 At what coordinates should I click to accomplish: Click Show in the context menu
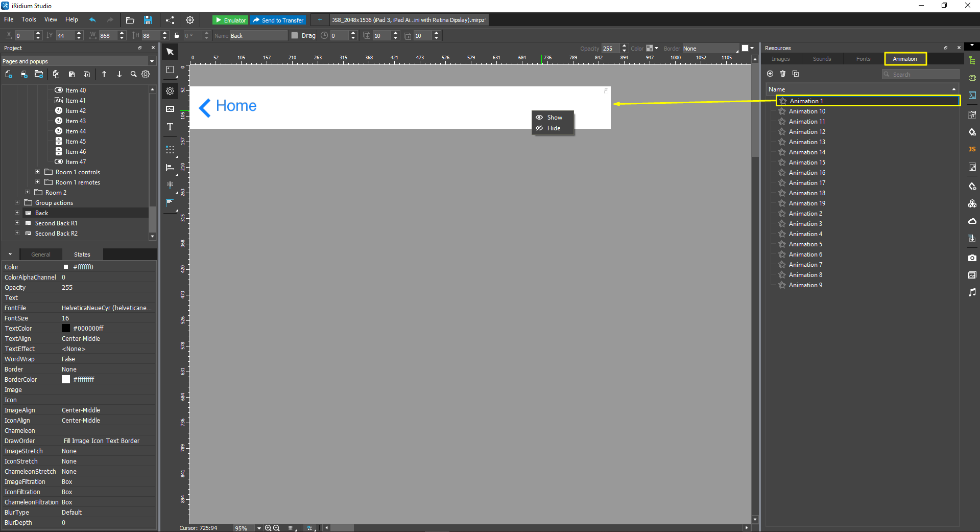point(554,117)
